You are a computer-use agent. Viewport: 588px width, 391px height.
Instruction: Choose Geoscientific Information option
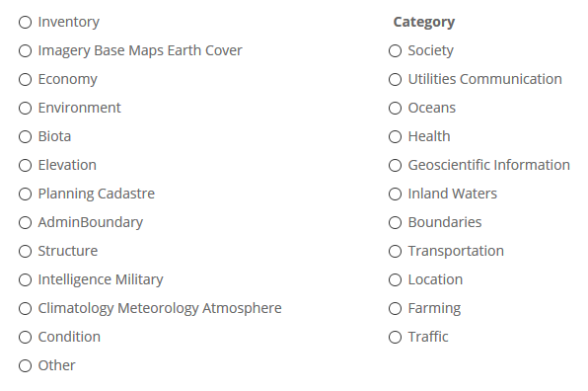click(x=395, y=166)
